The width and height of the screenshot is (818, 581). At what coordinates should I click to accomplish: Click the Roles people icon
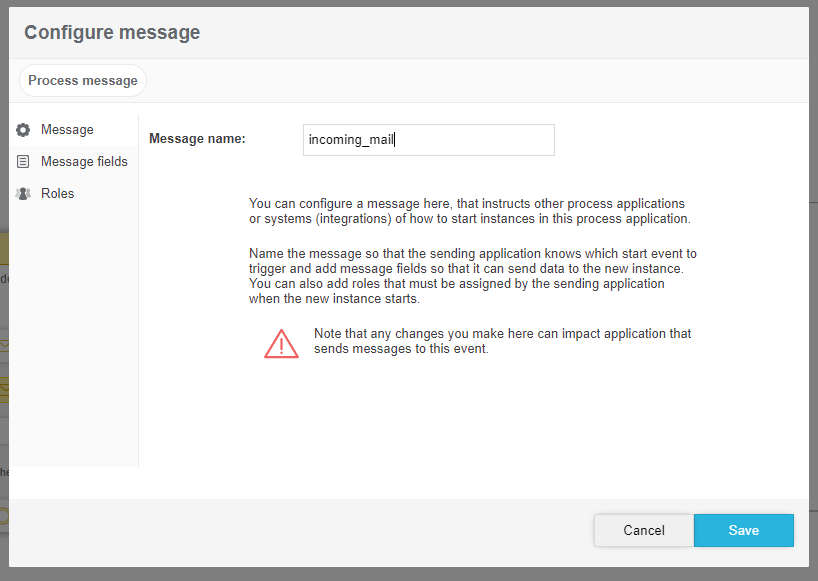pyautogui.click(x=22, y=193)
